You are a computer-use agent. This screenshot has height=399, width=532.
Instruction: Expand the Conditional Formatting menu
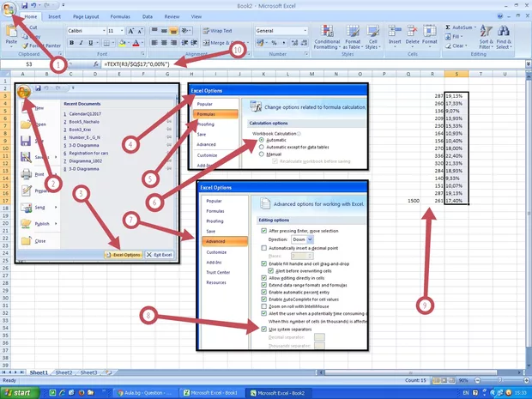[327, 37]
